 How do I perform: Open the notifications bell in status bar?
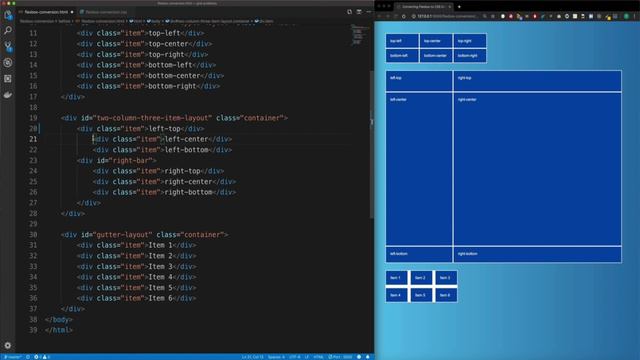[x=368, y=357]
